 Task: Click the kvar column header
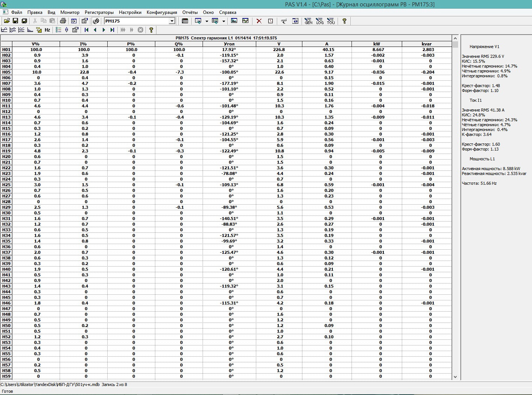pyautogui.click(x=427, y=44)
